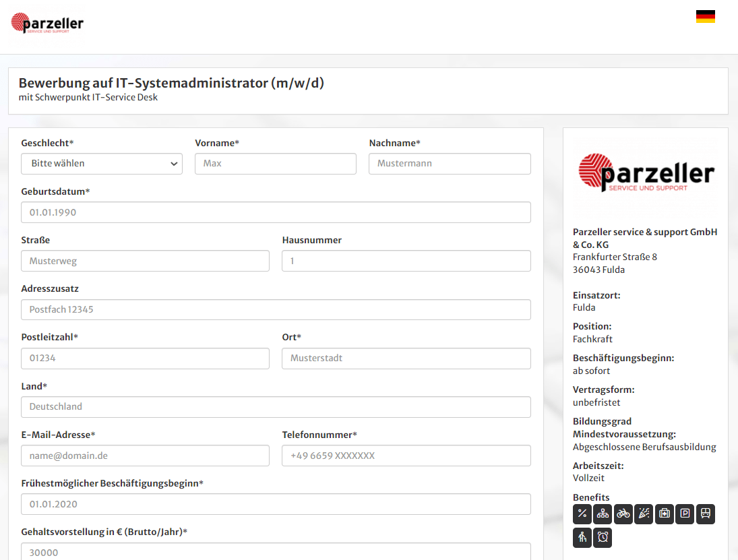Click the Nachname input field
The width and height of the screenshot is (738, 560).
[450, 163]
